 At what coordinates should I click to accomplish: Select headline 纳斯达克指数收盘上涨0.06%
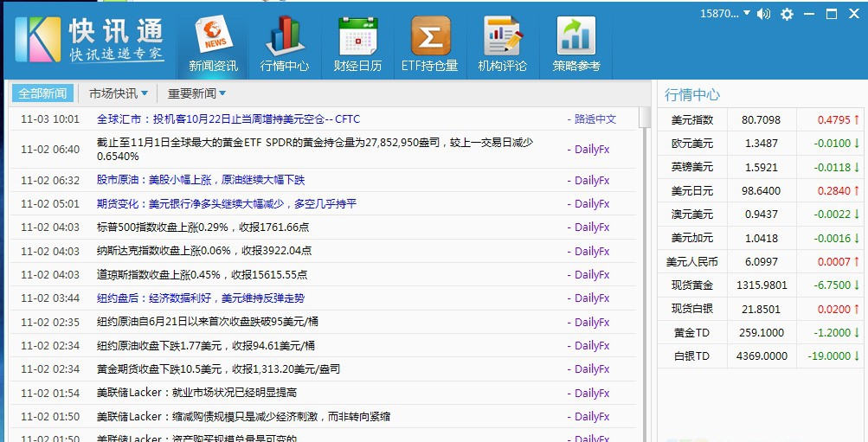click(203, 251)
